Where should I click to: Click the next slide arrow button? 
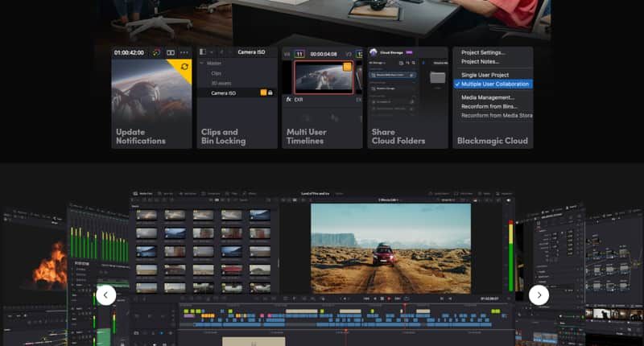click(539, 295)
